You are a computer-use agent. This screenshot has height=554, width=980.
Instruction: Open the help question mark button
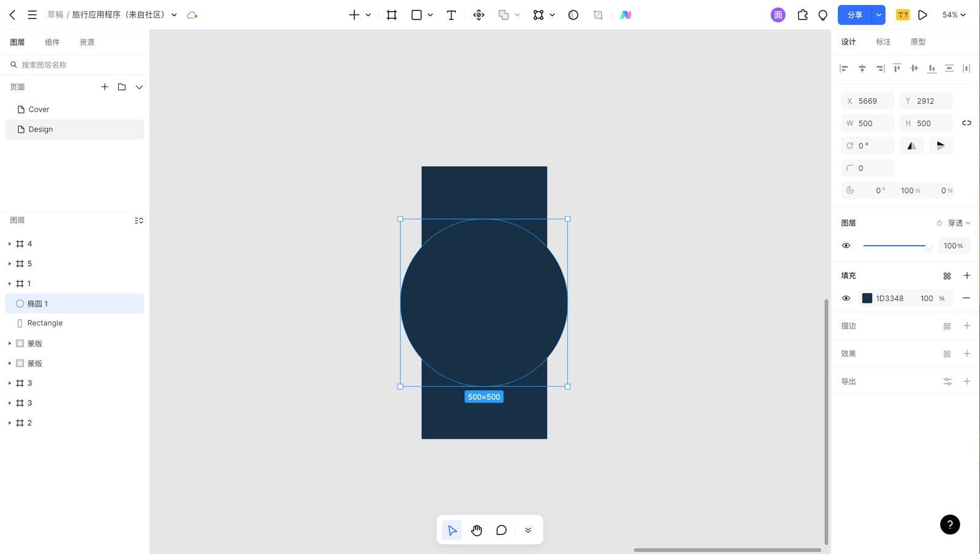coord(950,525)
